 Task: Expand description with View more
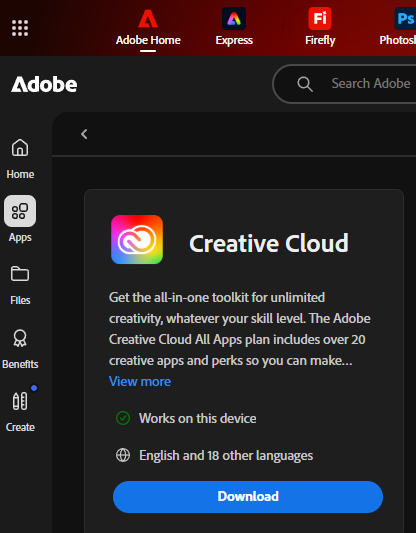140,381
